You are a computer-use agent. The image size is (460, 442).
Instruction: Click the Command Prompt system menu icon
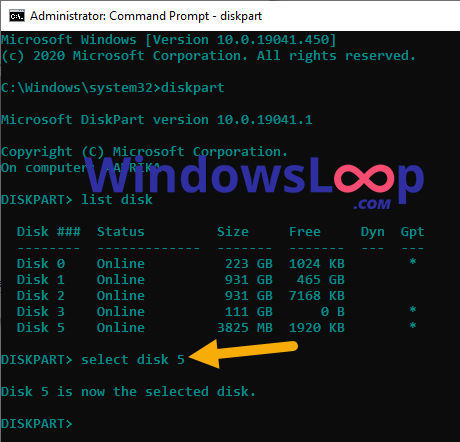click(17, 16)
